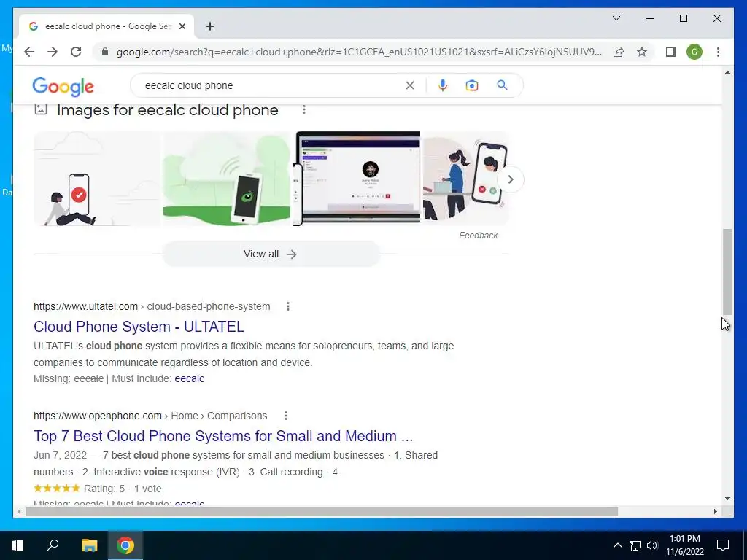Screen dimensions: 747x560
Task: Open the green cloud and phone image
Action: coord(227,179)
